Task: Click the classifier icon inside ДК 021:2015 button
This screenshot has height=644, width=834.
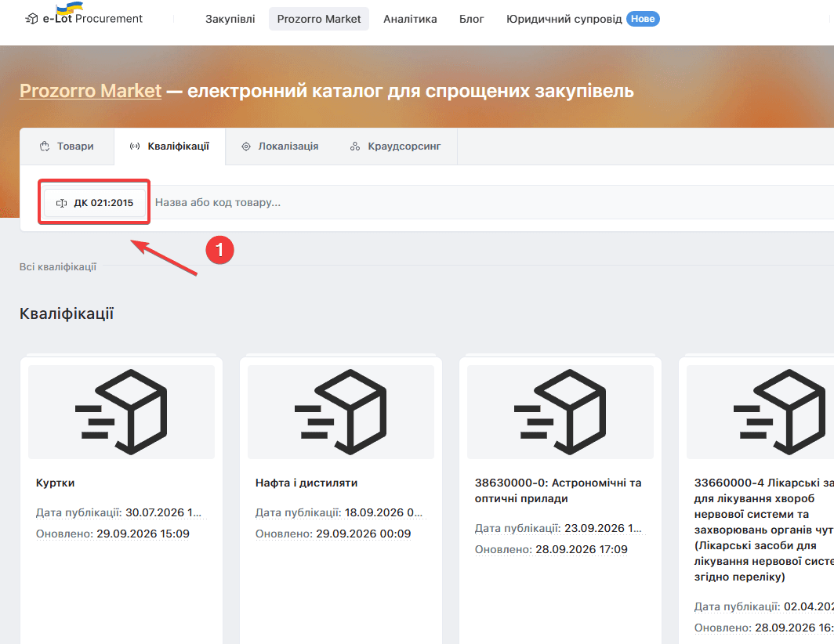Action: (62, 203)
